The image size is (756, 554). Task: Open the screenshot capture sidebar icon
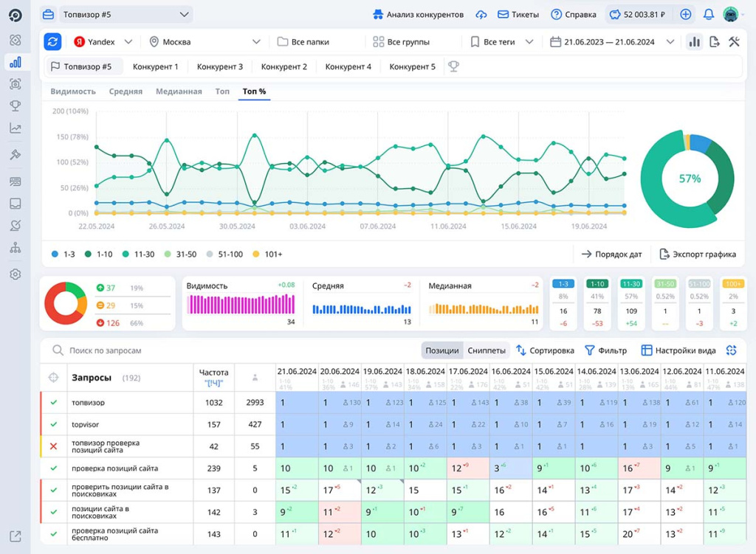click(16, 84)
